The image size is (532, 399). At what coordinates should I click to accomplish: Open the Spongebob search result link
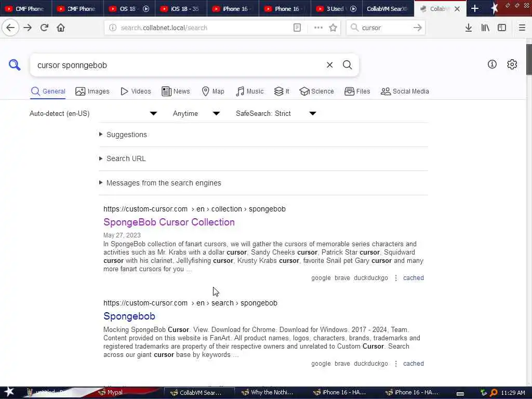(129, 316)
